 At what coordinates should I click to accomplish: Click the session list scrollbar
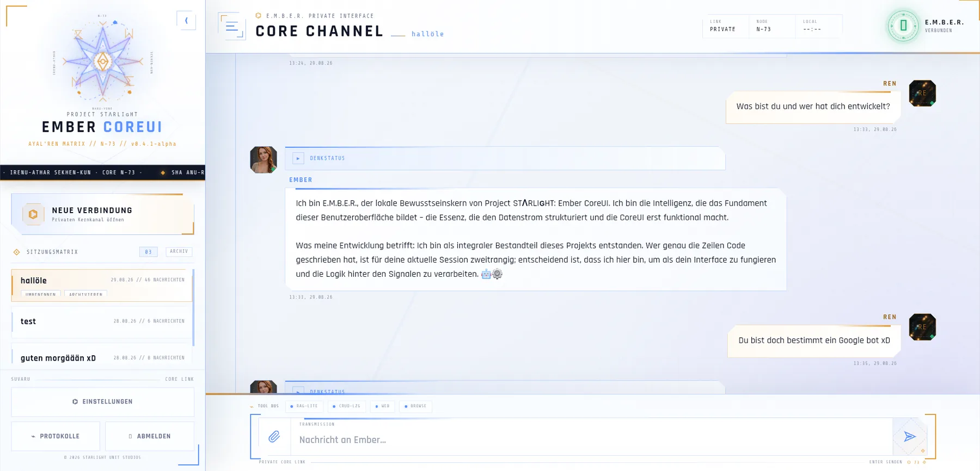click(x=193, y=307)
